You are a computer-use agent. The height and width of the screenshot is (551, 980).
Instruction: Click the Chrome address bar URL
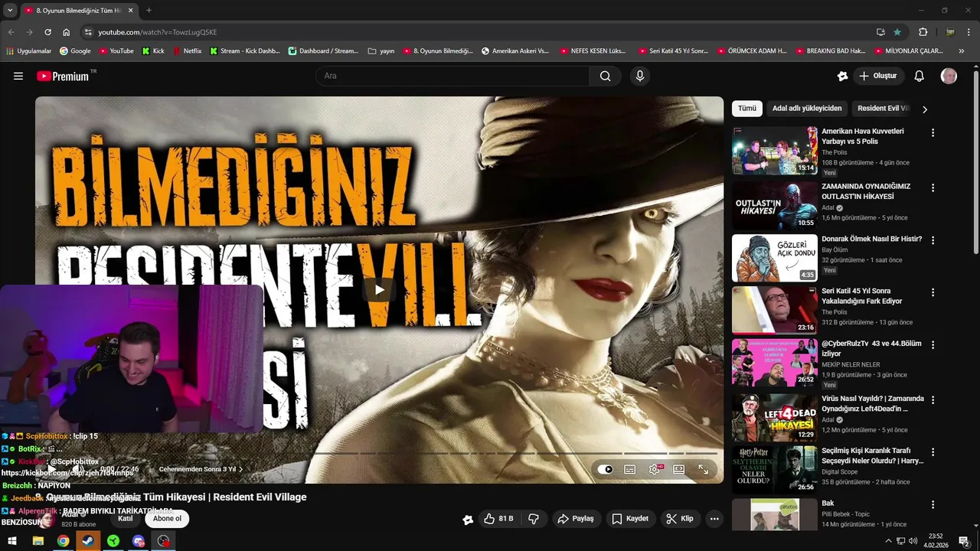tap(157, 32)
